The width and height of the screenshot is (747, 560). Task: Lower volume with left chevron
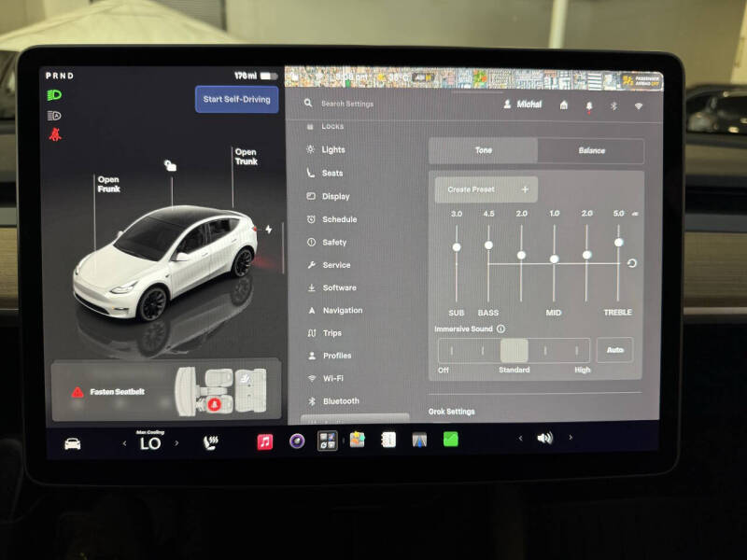point(520,438)
